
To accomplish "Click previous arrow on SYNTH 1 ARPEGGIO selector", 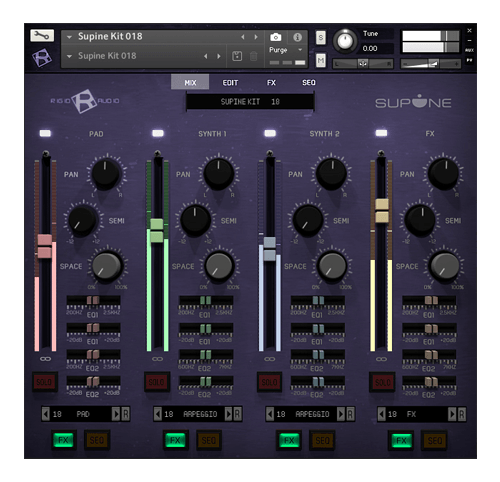I will [x=158, y=414].
